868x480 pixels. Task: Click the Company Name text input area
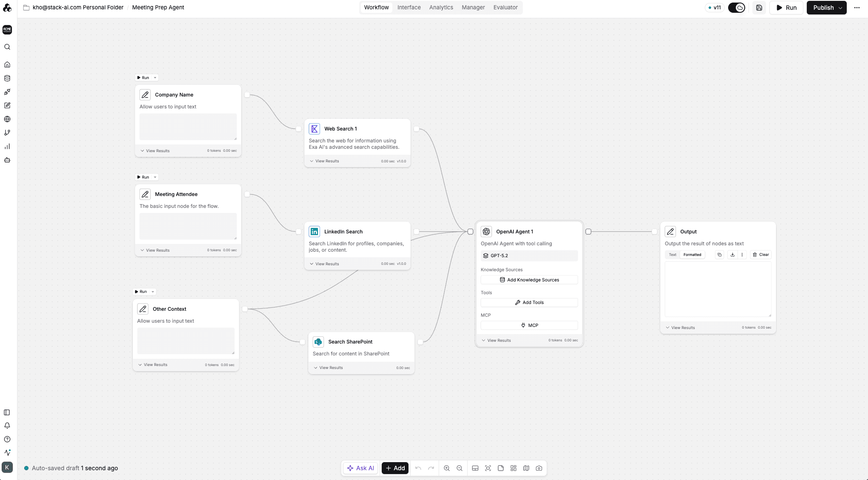click(188, 126)
